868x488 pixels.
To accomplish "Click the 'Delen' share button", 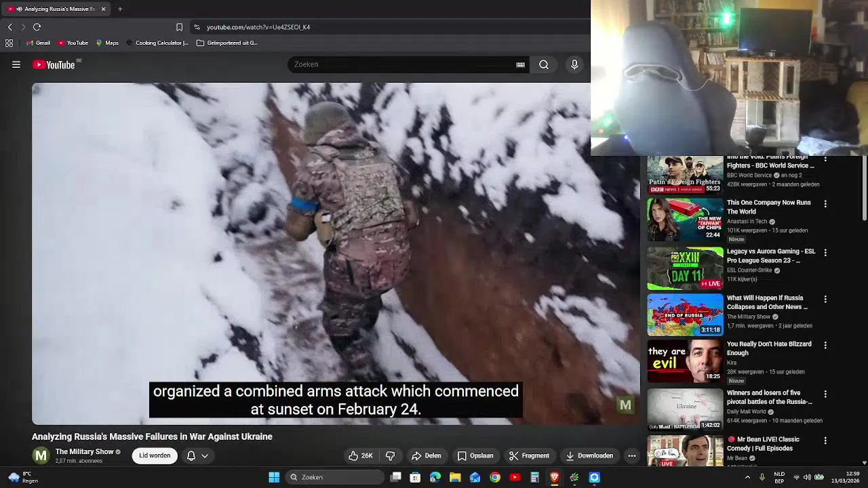I will (427, 455).
